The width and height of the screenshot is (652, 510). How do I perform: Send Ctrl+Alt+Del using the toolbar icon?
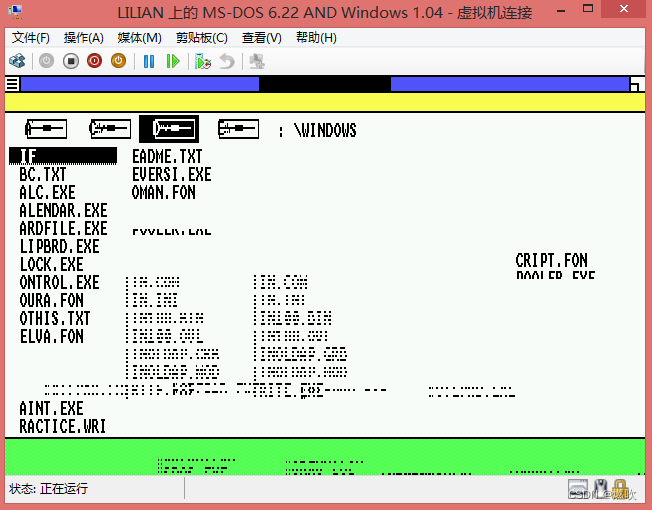point(17,62)
